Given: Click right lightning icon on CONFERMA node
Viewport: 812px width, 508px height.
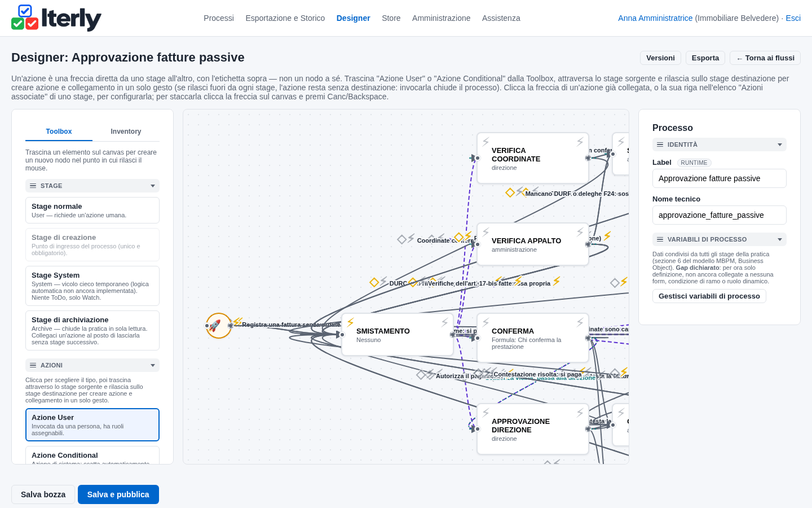Looking at the screenshot, I should coord(580,322).
